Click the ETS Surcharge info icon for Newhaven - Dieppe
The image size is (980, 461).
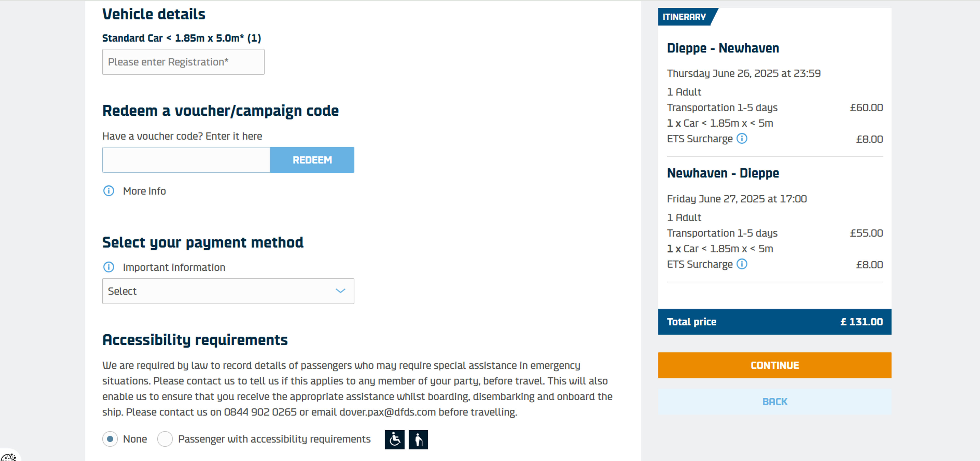tap(742, 264)
